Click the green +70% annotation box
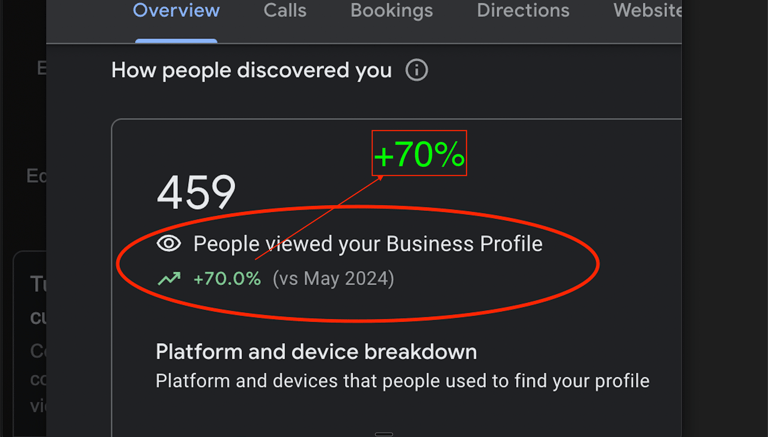 click(x=419, y=153)
